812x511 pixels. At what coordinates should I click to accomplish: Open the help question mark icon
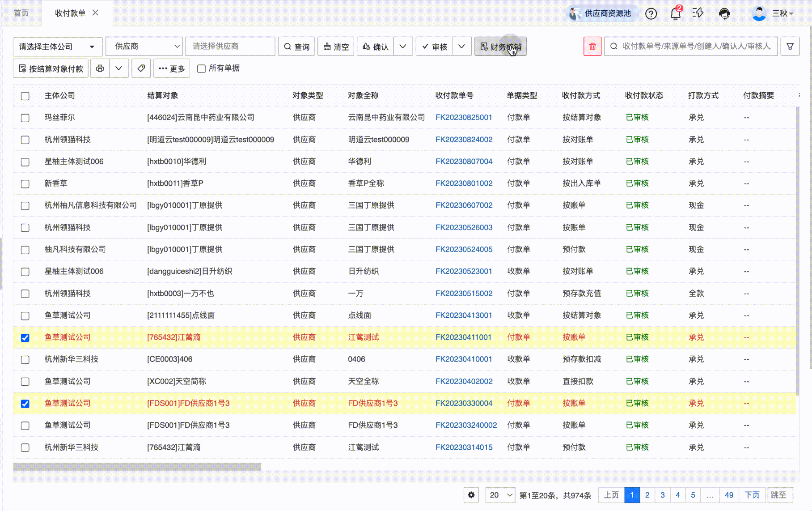pyautogui.click(x=651, y=13)
